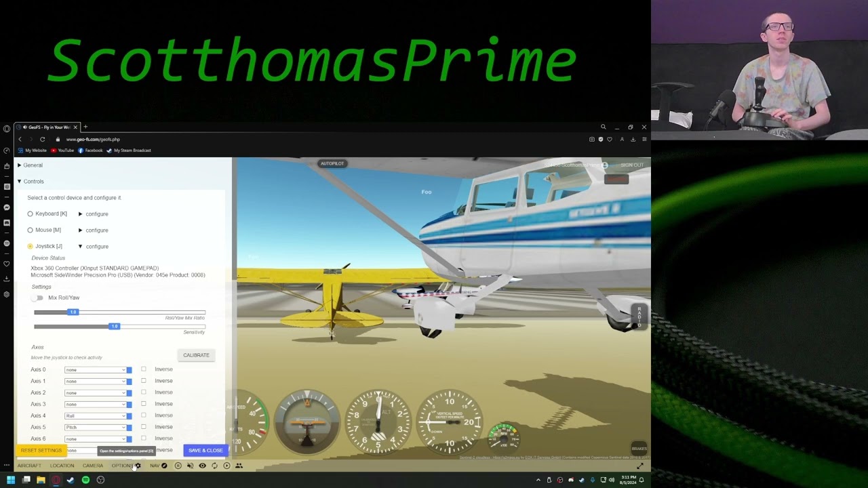This screenshot has height=488, width=868.
Task: Collapse Joystick configure options
Action: coord(93,247)
